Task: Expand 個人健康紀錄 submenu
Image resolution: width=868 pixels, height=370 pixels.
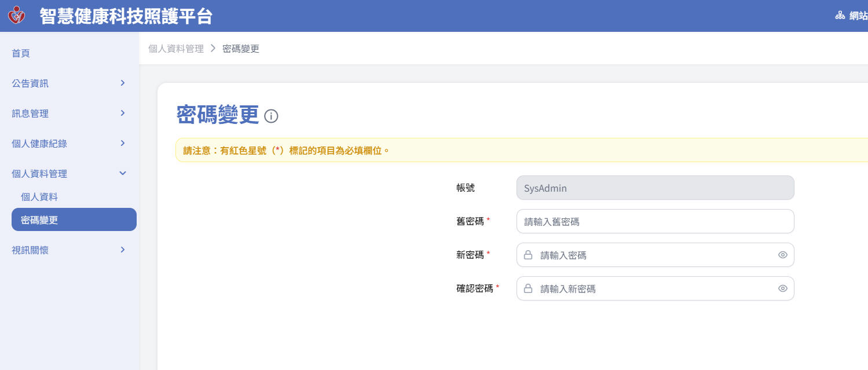Action: pos(122,144)
